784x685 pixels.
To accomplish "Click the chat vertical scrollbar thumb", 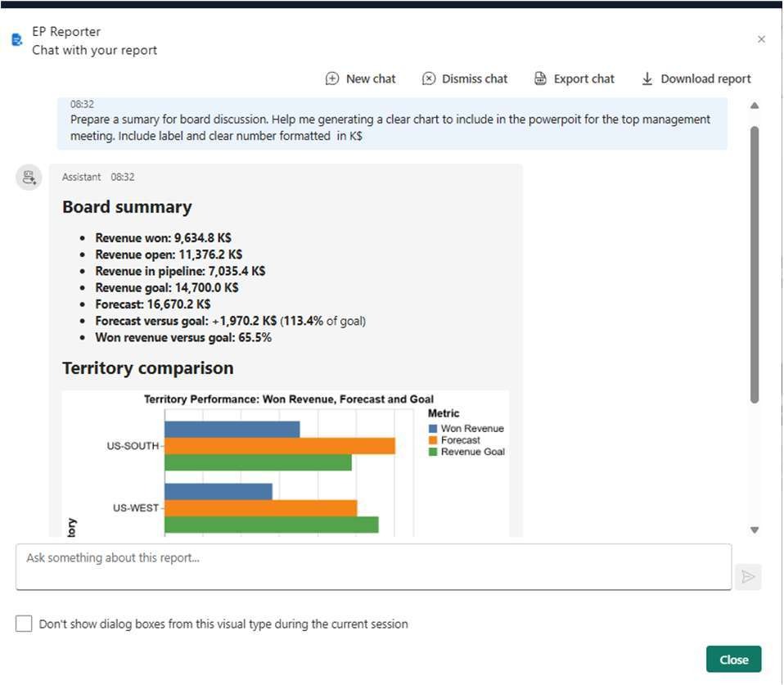I will (x=755, y=264).
